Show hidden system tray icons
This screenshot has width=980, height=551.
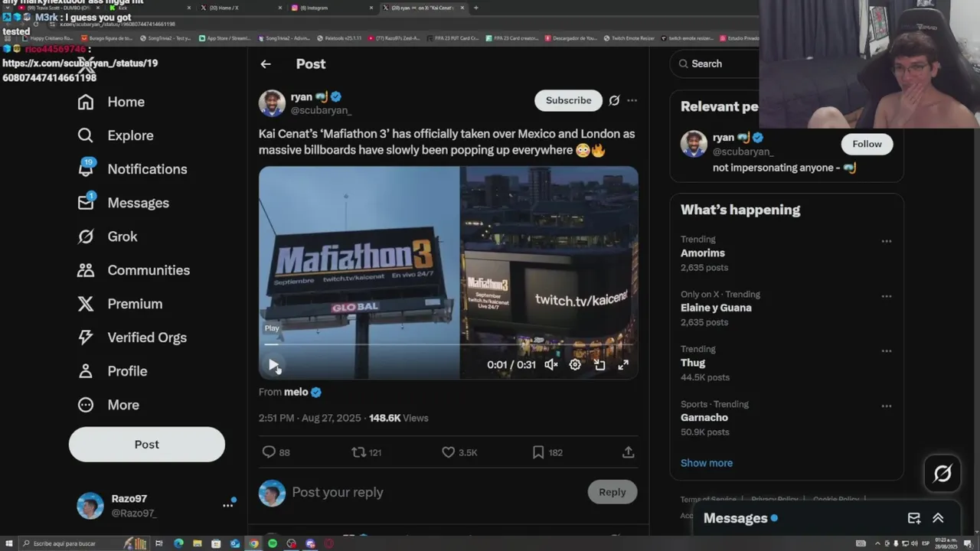click(877, 543)
